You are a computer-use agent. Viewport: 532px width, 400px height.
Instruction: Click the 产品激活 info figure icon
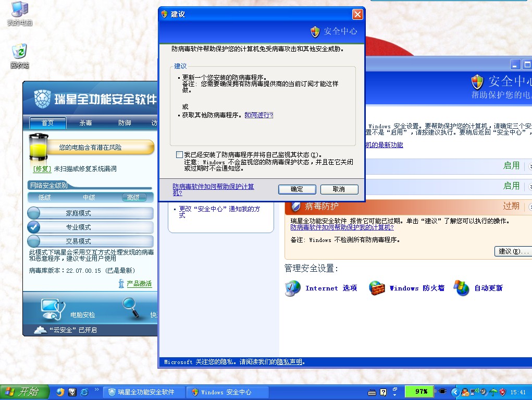pos(121,284)
